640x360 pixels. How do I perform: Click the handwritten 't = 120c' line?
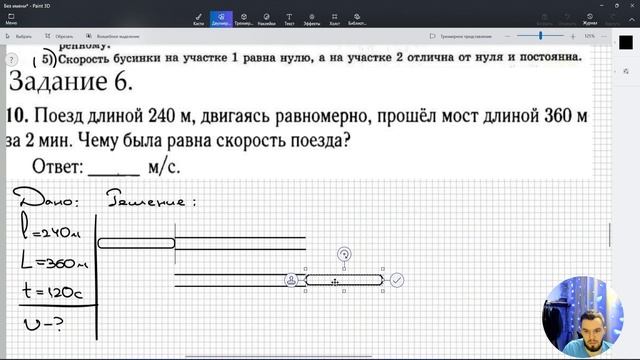point(52,291)
